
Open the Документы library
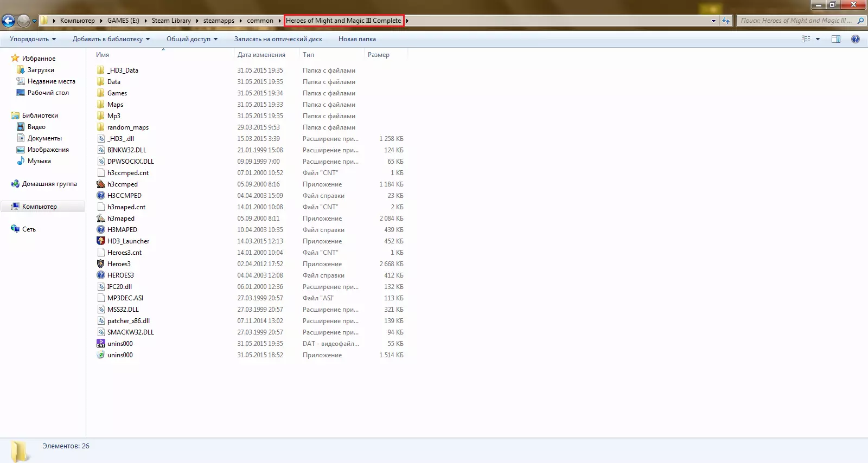click(x=44, y=138)
